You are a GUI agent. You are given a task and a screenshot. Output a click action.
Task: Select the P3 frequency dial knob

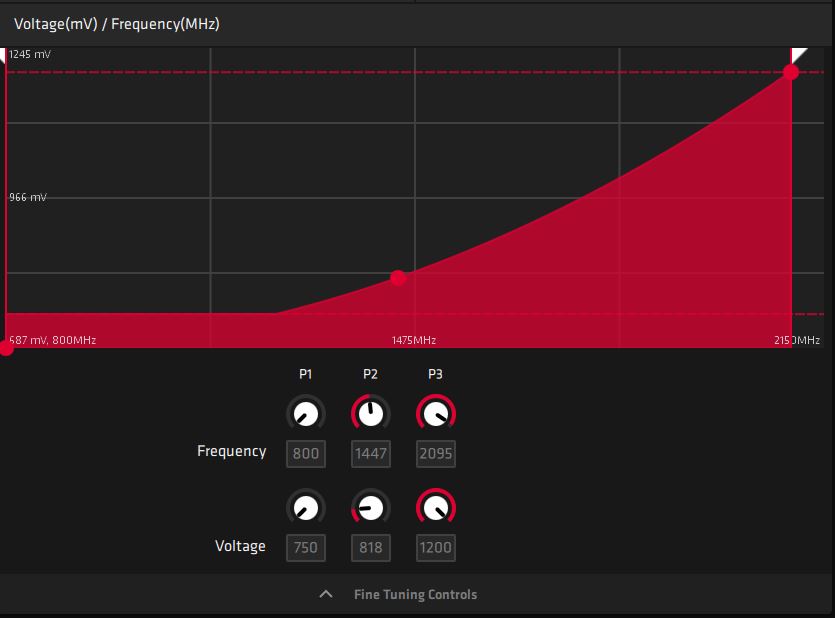click(x=435, y=413)
